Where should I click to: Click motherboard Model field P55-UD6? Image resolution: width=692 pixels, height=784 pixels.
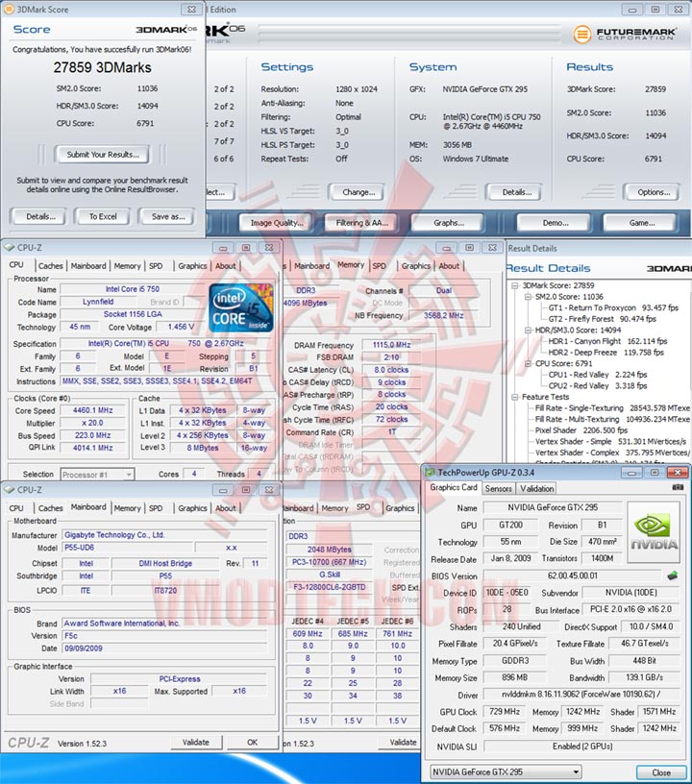pos(127,548)
